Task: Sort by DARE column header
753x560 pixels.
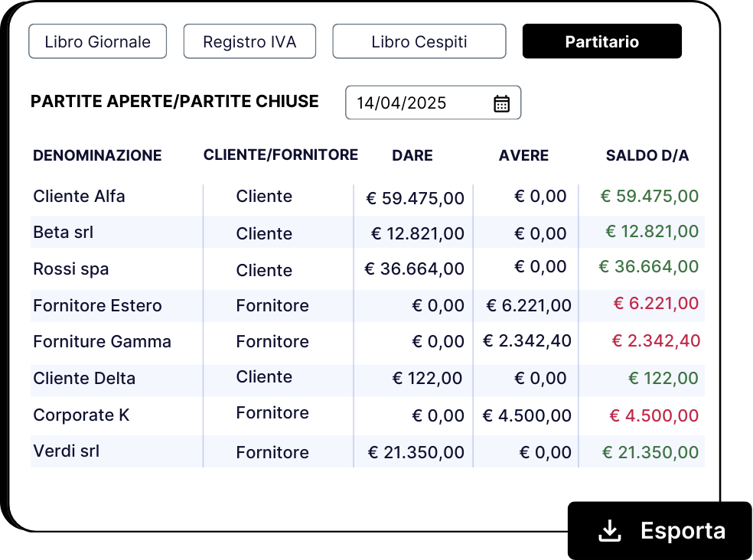Action: 412,155
